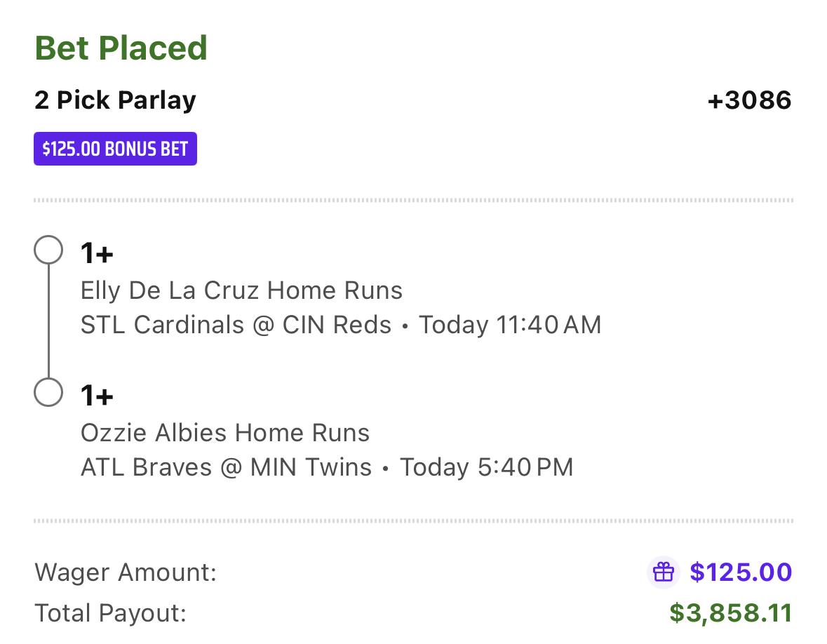Open Elly De La Cruz Home Runs pick
Image resolution: width=827 pixels, height=644 pixels.
(x=241, y=290)
